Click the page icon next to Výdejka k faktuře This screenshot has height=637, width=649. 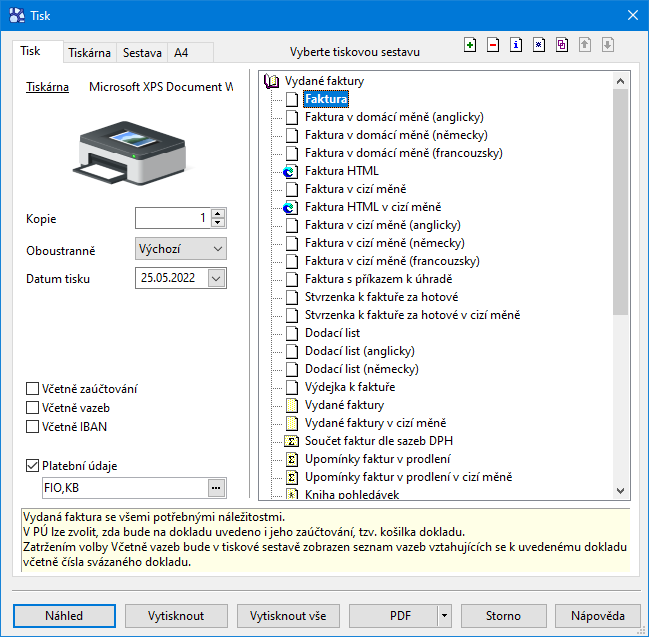click(292, 387)
